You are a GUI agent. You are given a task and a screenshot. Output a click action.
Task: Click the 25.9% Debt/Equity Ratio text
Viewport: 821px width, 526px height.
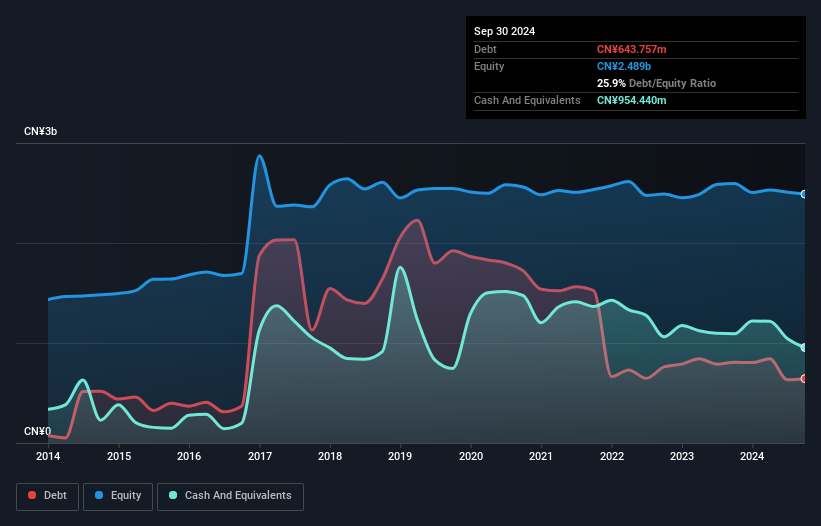(x=656, y=83)
